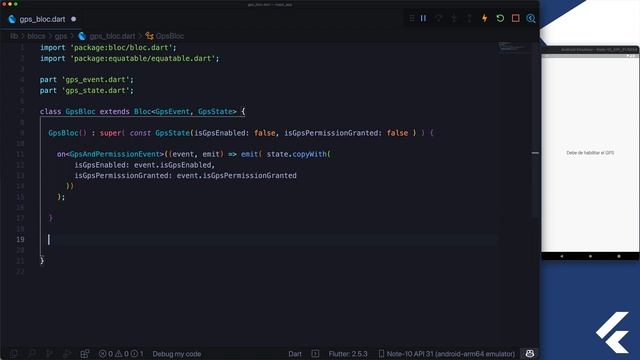Click event.isGpsPermissionGranted expression
The image size is (640, 360).
[x=237, y=176]
